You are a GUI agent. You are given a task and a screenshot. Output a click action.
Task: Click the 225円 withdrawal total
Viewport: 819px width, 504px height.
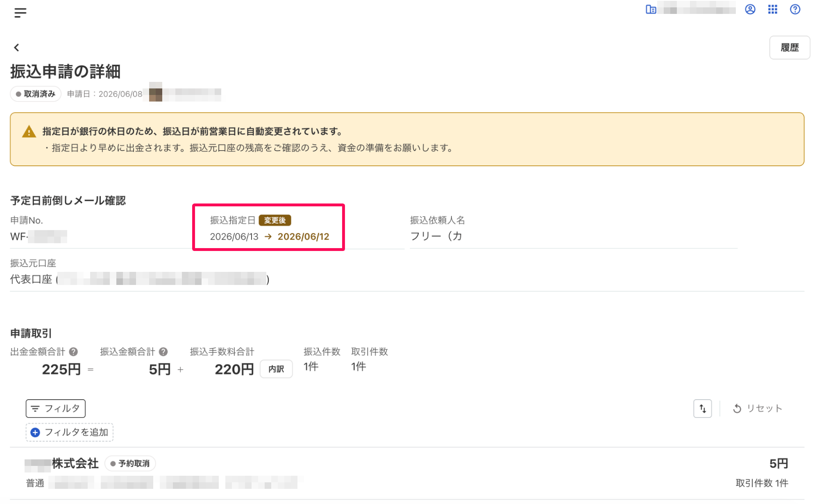[61, 369]
